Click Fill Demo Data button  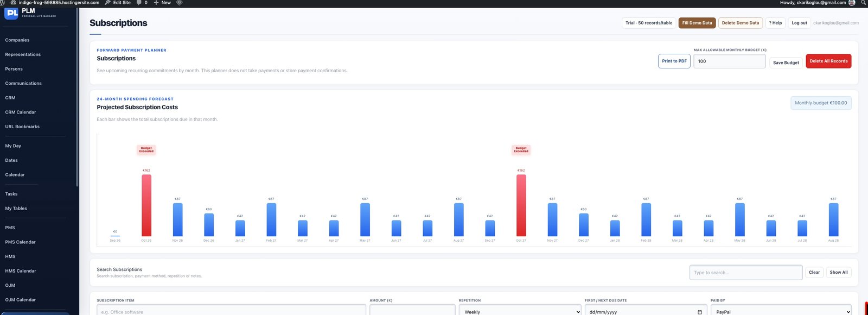click(x=697, y=23)
